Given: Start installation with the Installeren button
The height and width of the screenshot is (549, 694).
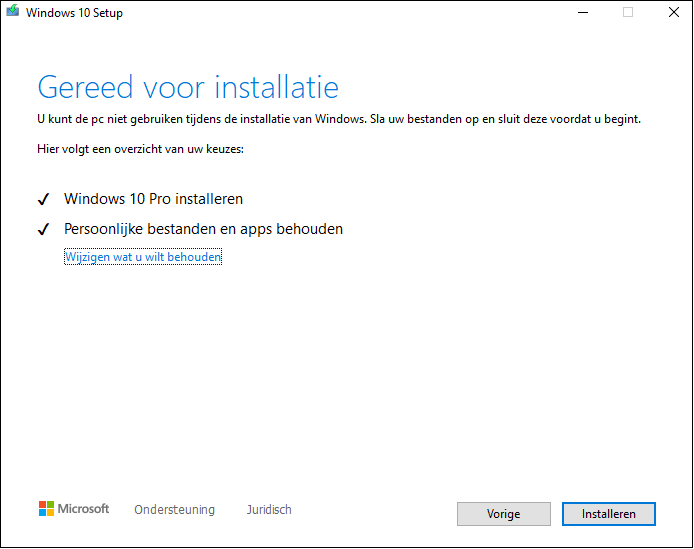Looking at the screenshot, I should pos(609,514).
